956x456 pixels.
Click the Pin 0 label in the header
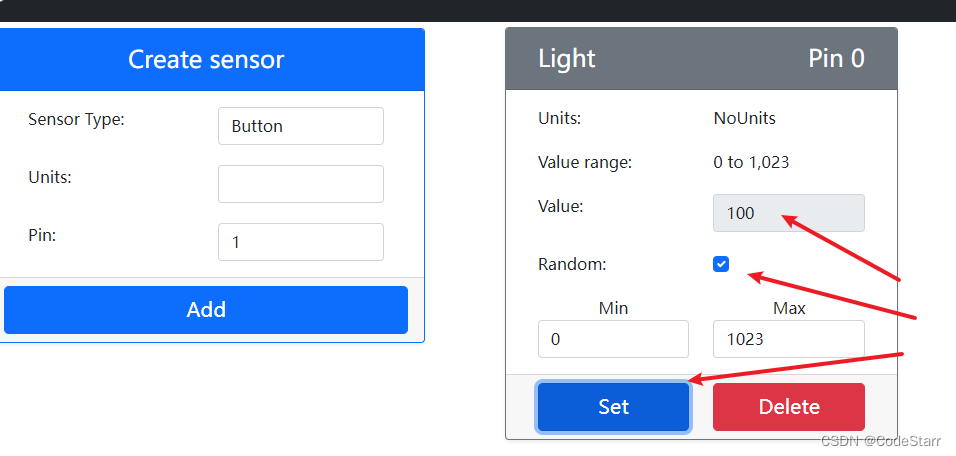pyautogui.click(x=836, y=59)
